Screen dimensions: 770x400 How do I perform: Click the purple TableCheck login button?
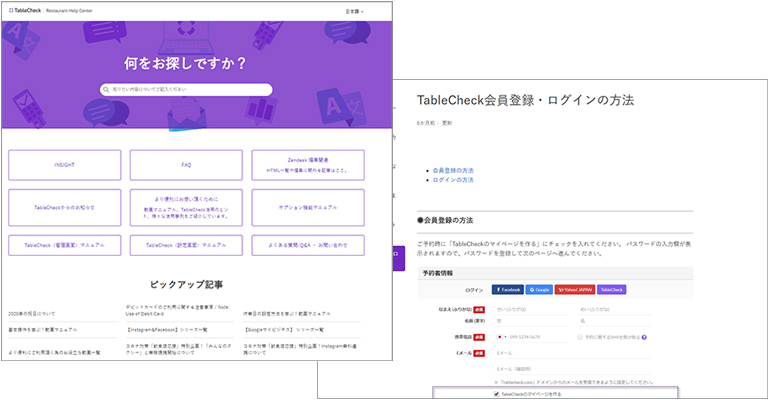point(611,290)
